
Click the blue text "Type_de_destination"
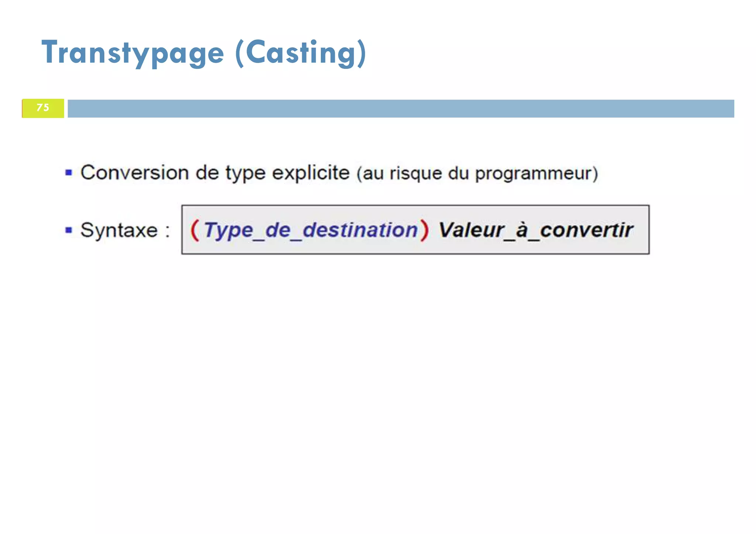[310, 230]
